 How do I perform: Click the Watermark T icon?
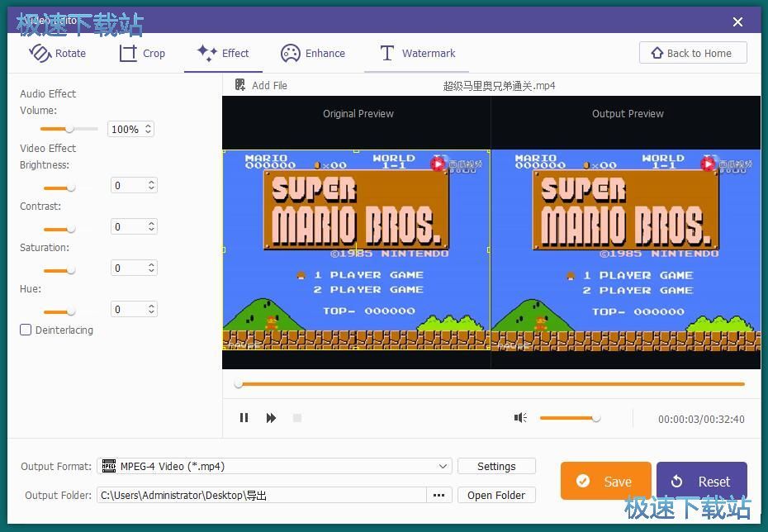387,53
